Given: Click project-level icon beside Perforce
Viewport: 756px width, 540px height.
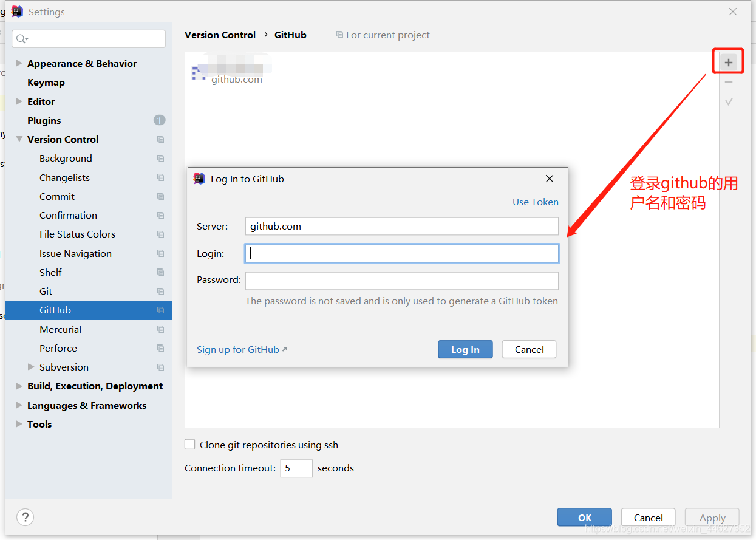Looking at the screenshot, I should [160, 349].
